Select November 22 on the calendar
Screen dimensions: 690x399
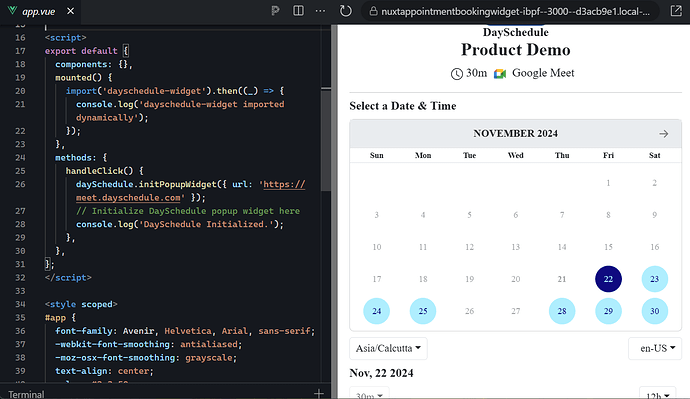[x=608, y=279]
